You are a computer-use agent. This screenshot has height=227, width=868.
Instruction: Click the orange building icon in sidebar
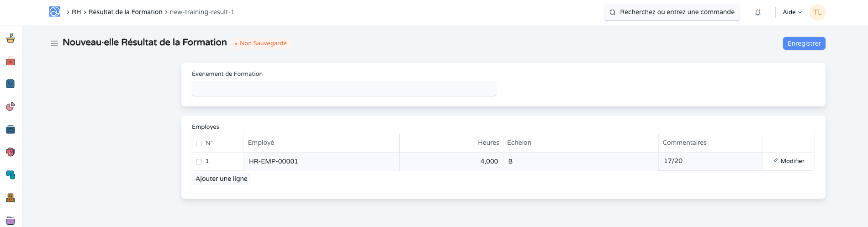coord(11,198)
